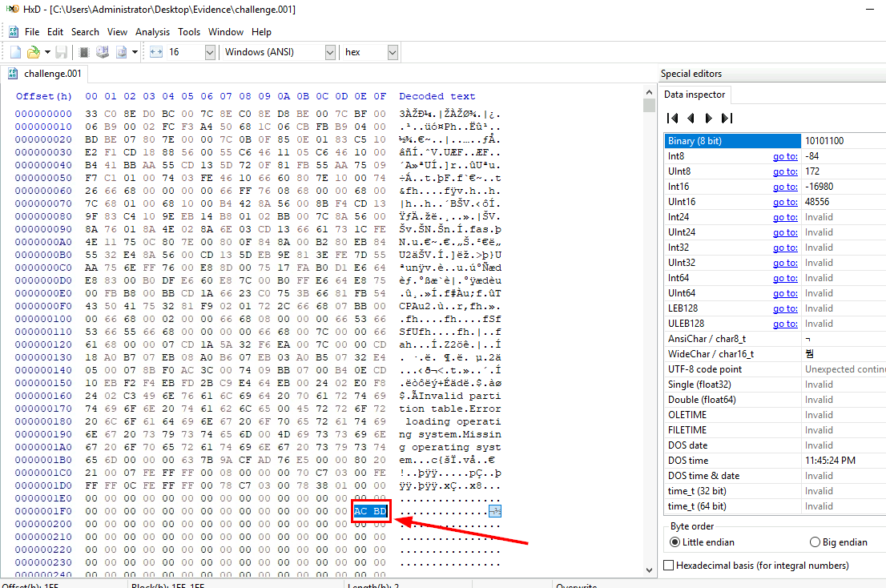Click Overwrite mode in status bar
The image size is (886, 588).
tap(576, 585)
